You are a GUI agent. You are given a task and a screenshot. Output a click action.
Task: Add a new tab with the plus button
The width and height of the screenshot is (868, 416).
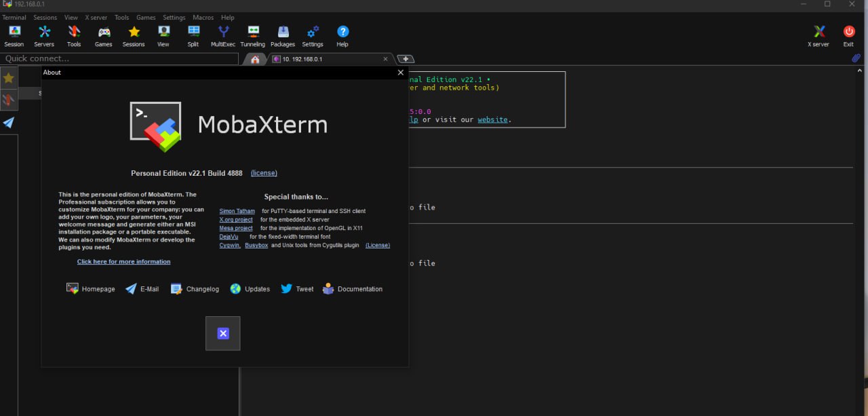pyautogui.click(x=406, y=59)
